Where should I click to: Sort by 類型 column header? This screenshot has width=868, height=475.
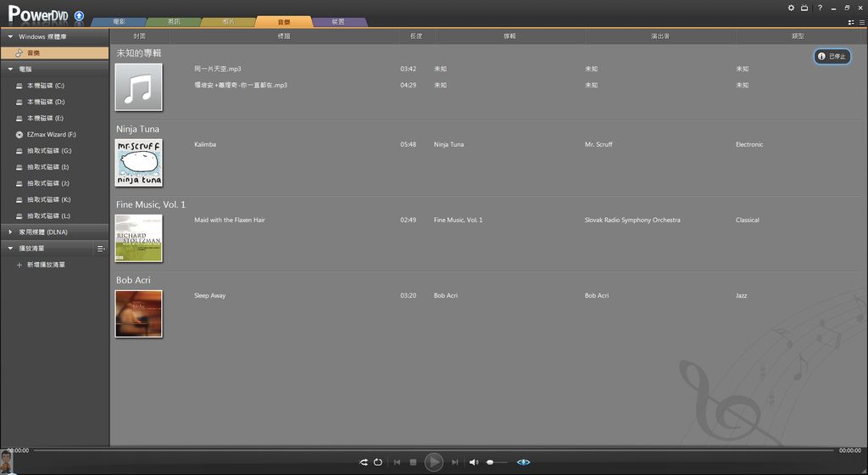click(798, 36)
